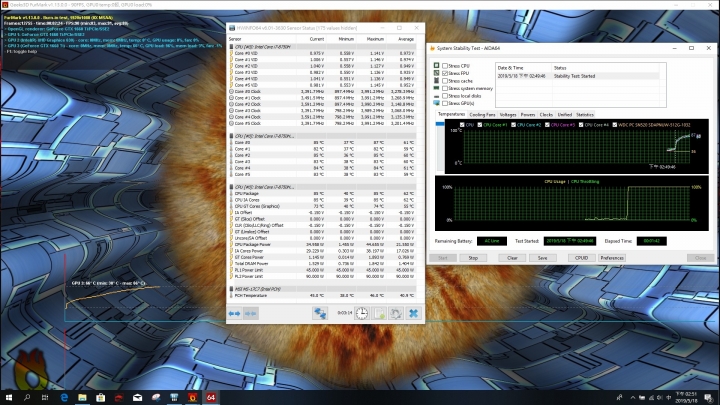720x405 pixels.
Task: Switch to the Cooling Fans tab
Action: click(x=482, y=115)
